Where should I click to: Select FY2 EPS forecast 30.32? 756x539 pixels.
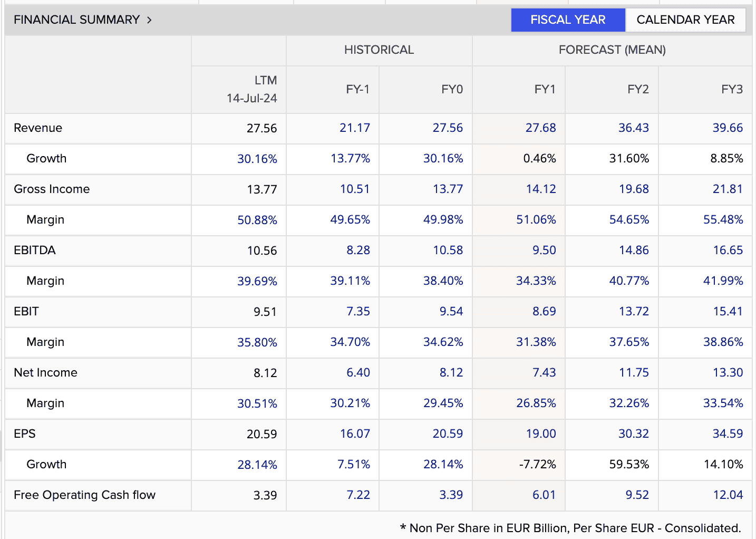click(x=634, y=434)
